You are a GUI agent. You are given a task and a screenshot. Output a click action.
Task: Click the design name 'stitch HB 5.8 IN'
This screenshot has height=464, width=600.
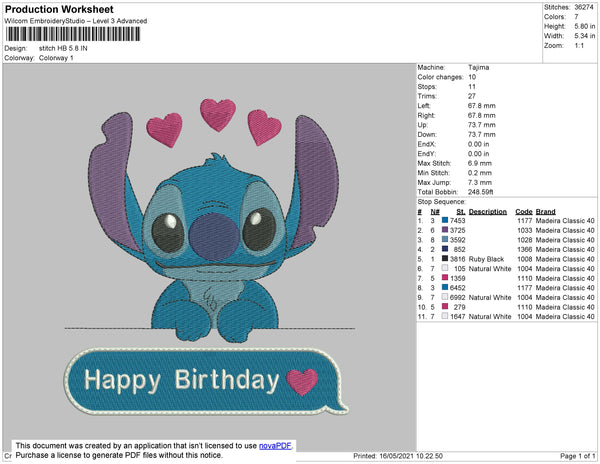63,48
